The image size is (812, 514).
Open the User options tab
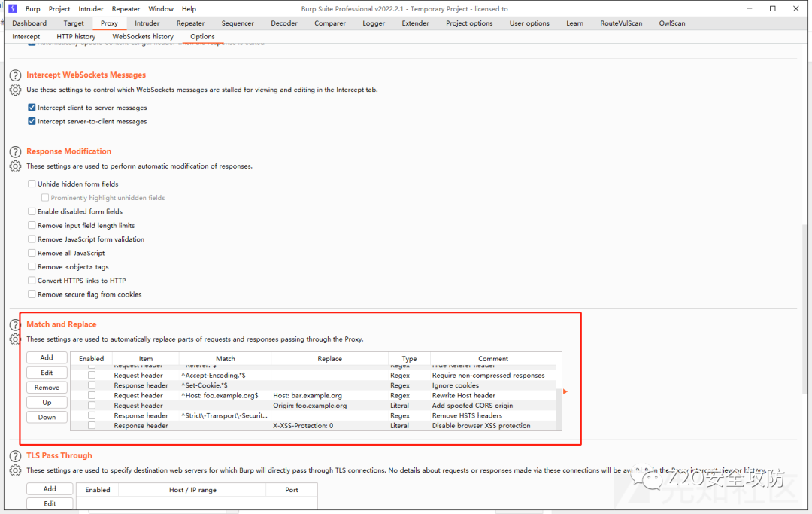(529, 23)
